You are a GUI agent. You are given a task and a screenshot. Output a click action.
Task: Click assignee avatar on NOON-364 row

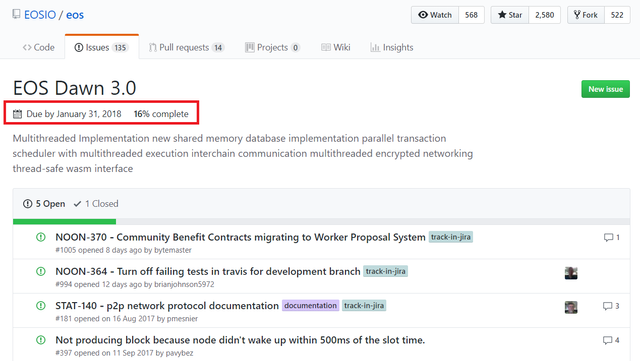(571, 273)
